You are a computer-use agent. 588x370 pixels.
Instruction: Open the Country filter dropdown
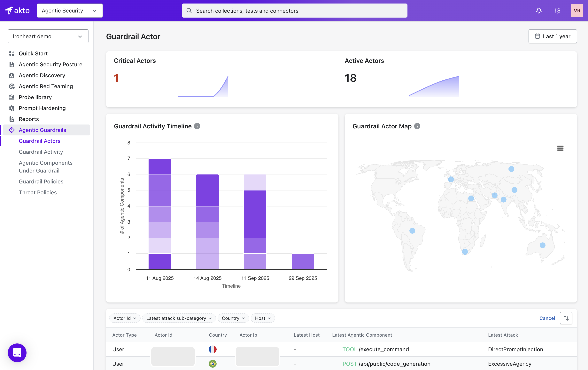(233, 318)
